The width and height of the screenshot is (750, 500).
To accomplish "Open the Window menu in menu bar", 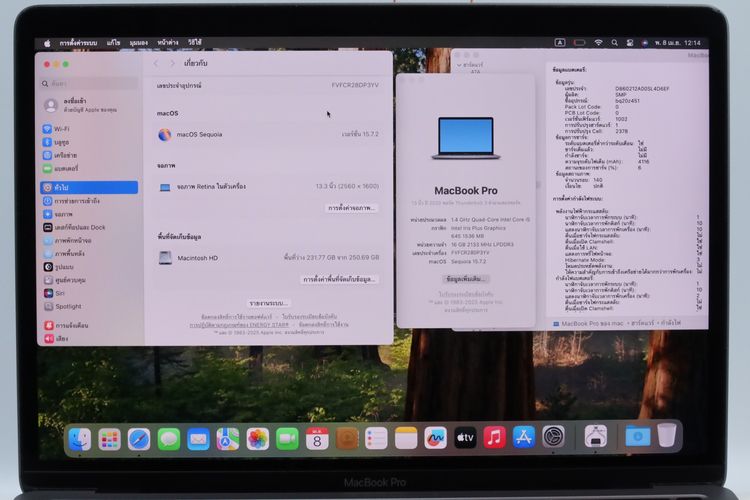I will coord(168,43).
